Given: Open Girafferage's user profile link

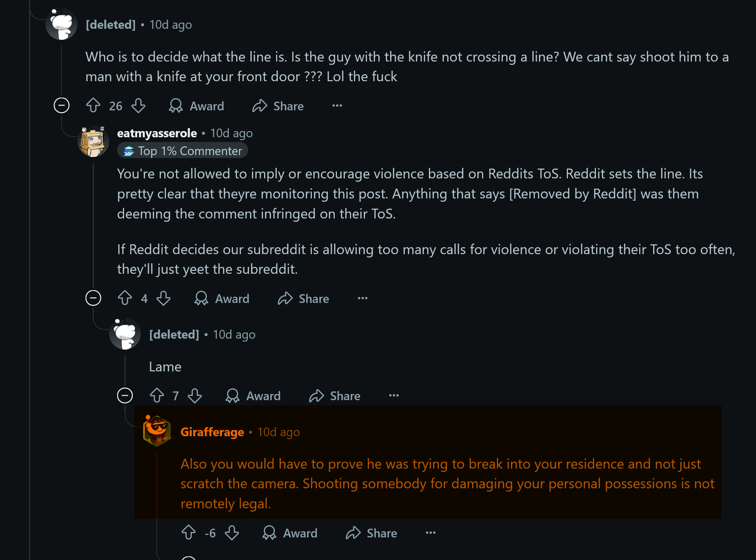Looking at the screenshot, I should click(x=212, y=432).
